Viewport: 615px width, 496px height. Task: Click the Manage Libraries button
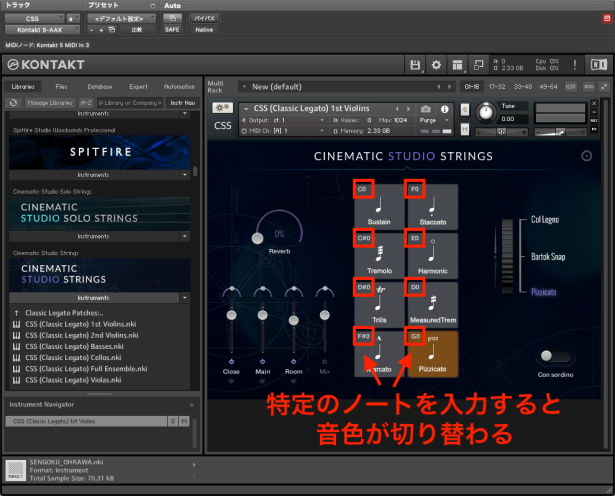coord(50,103)
